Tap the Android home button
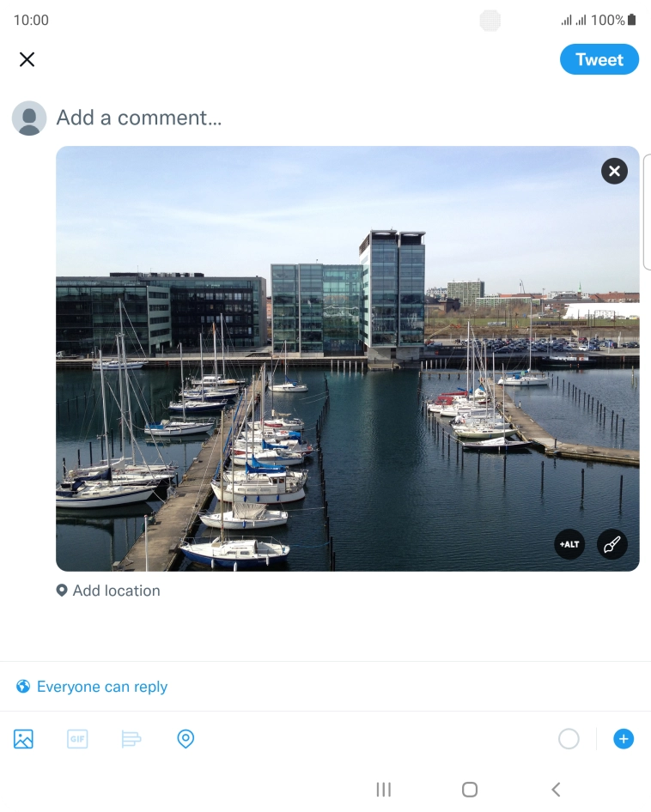Screen dimensions: 651x812 (470, 790)
